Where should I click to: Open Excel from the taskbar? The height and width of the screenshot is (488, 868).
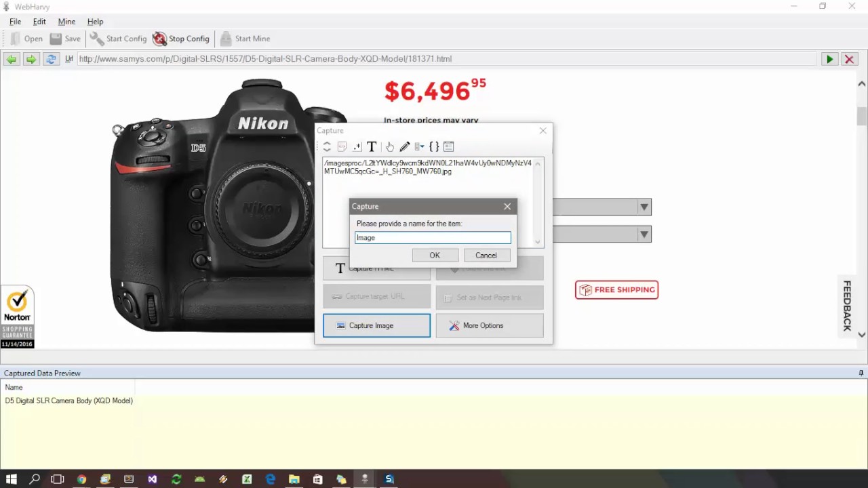[x=247, y=479]
